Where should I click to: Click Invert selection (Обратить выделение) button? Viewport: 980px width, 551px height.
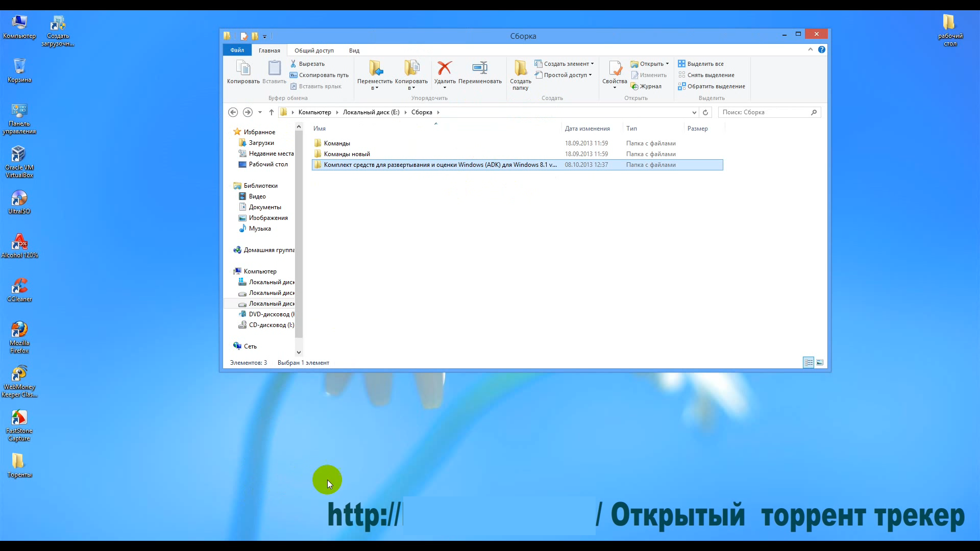coord(712,86)
